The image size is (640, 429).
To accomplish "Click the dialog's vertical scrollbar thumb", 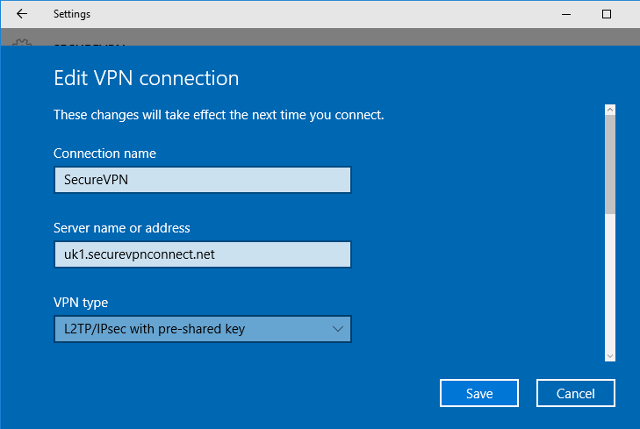I will click(x=608, y=165).
